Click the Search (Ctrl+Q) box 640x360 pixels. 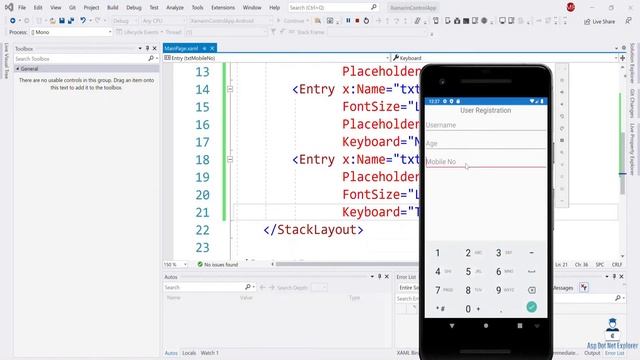333,7
